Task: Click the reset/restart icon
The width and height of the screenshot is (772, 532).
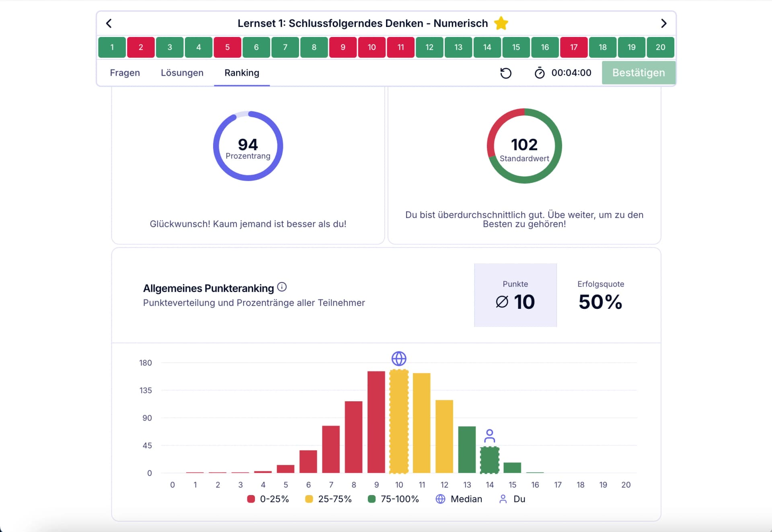Action: (506, 73)
